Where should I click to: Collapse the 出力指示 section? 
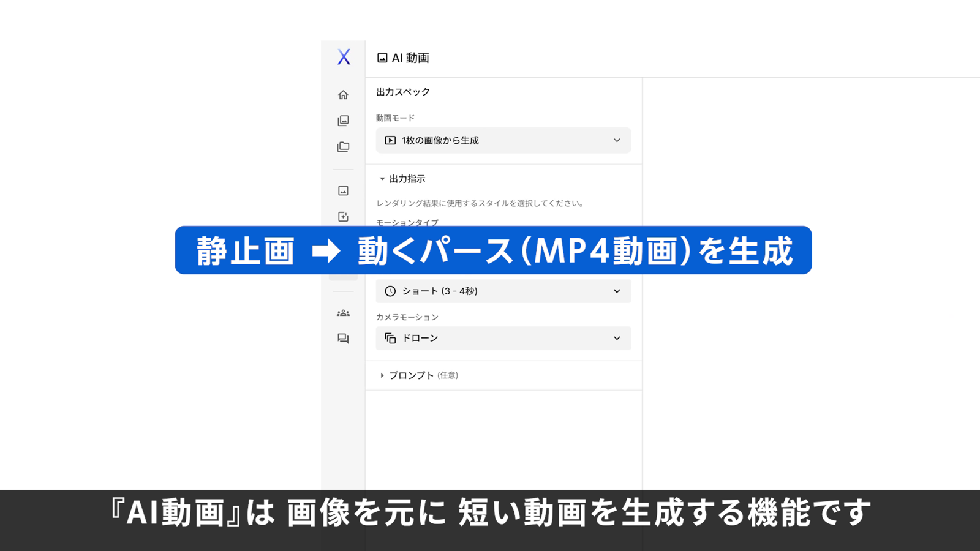pyautogui.click(x=402, y=179)
